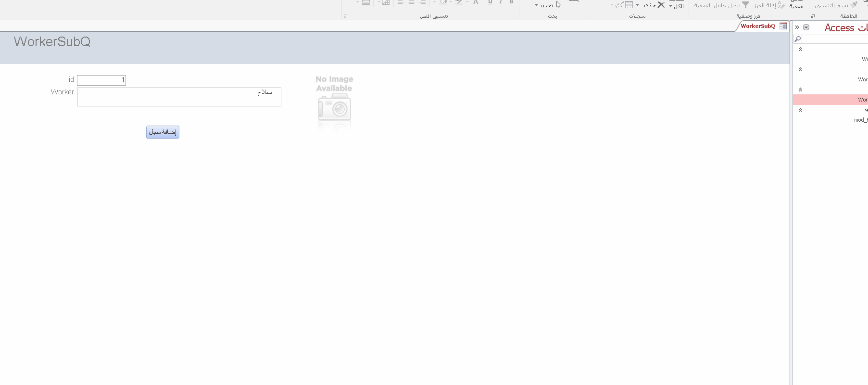Switch to the WorkerSubQ document tab
The image size is (868, 385).
(x=758, y=26)
